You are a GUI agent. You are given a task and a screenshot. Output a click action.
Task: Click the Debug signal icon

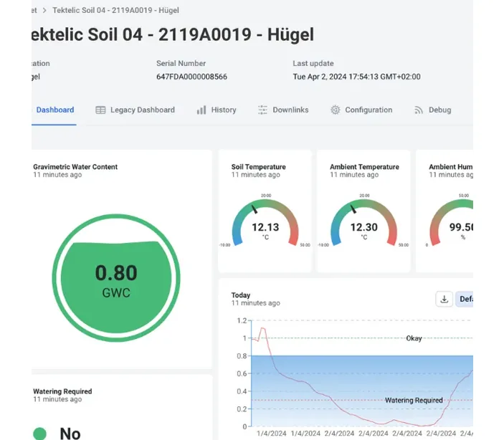click(x=419, y=110)
